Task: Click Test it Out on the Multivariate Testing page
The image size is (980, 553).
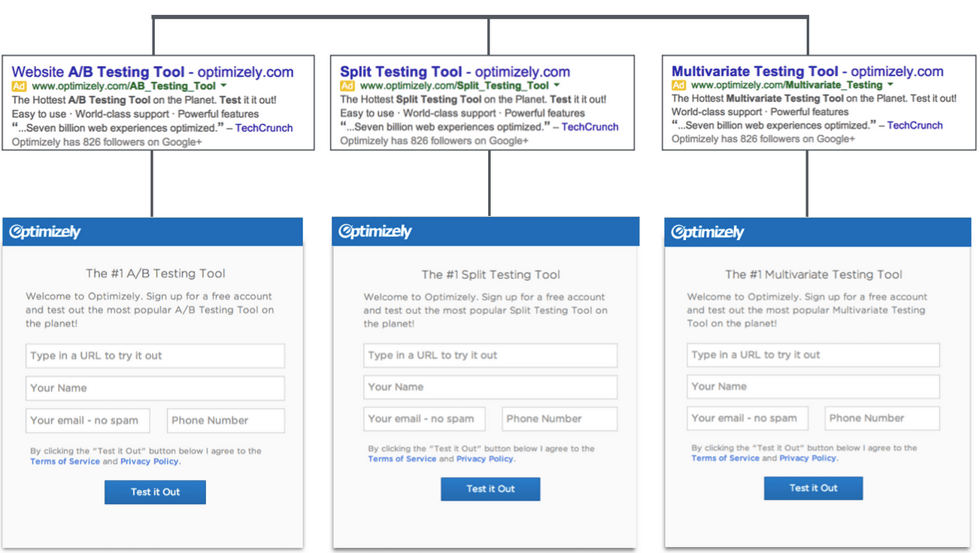Action: pos(813,488)
